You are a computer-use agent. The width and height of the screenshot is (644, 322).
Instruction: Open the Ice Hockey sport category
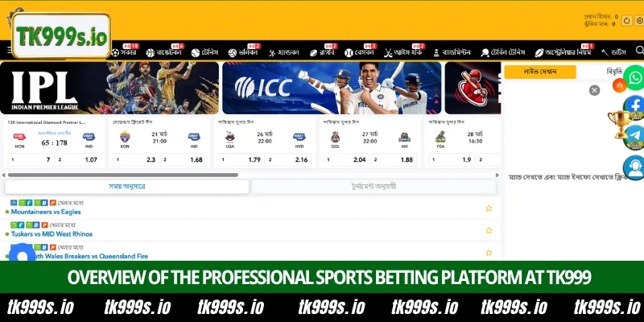[x=403, y=52]
